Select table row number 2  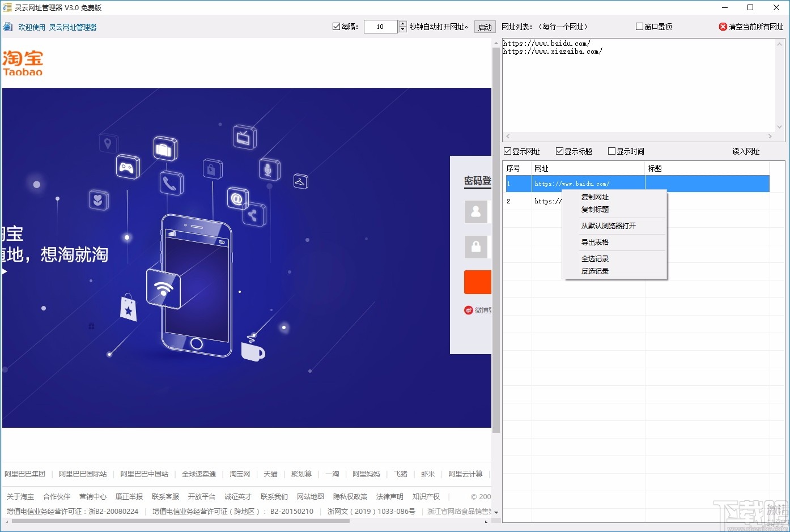[x=638, y=201]
